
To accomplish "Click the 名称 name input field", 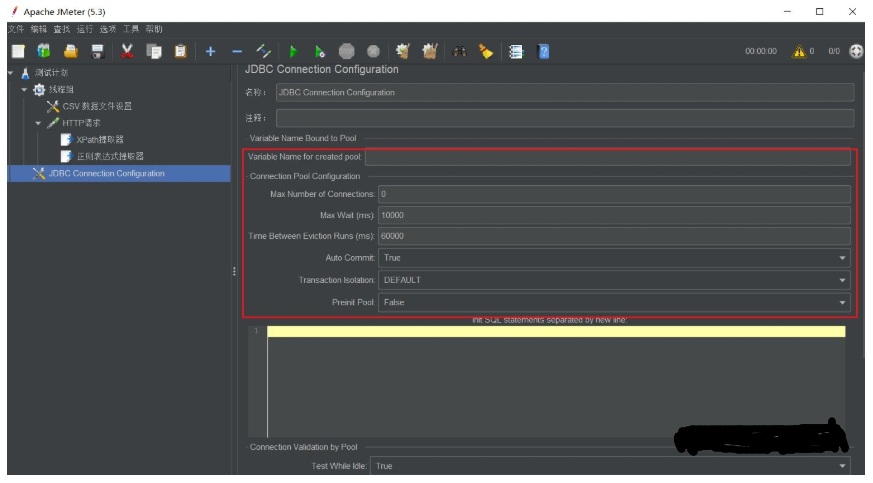I will (565, 92).
